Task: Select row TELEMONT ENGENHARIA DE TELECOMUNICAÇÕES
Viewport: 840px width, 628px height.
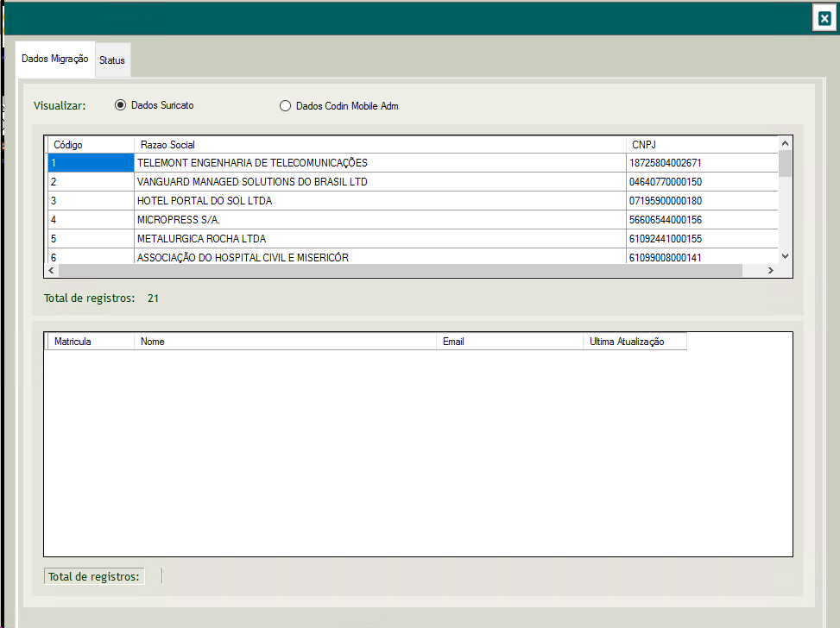Action: click(413, 163)
